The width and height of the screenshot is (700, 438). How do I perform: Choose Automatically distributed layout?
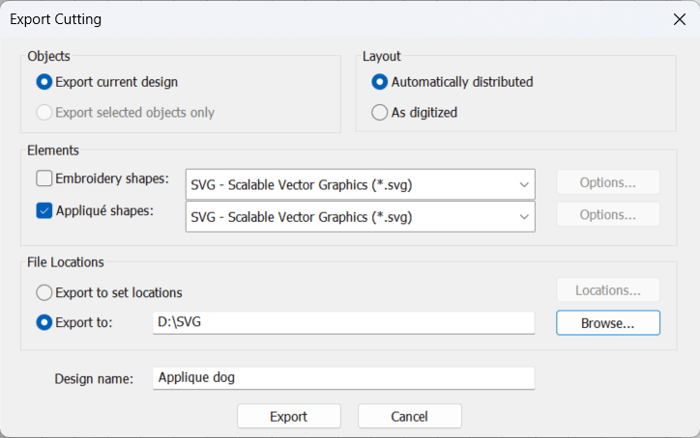point(380,82)
